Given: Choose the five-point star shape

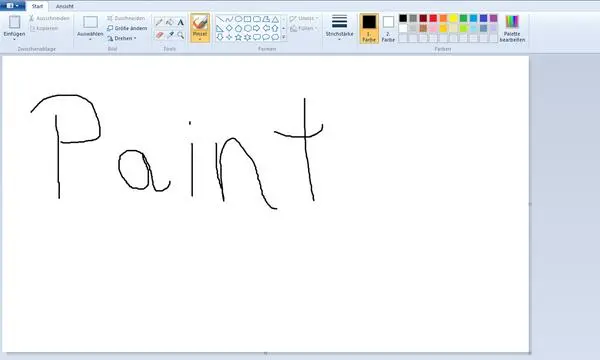Looking at the screenshot, I should (238, 37).
